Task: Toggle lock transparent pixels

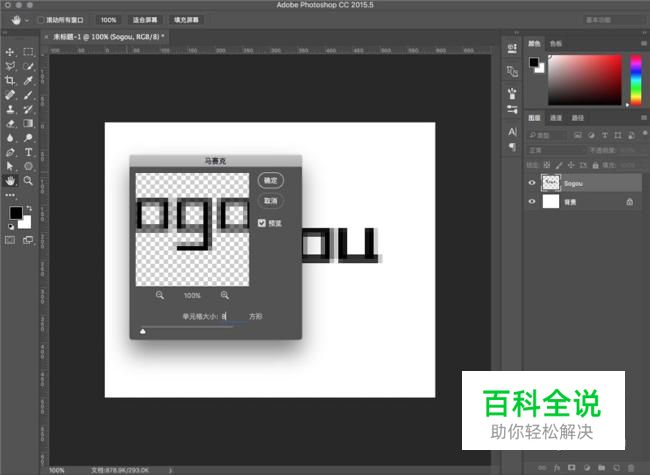Action: (547, 165)
